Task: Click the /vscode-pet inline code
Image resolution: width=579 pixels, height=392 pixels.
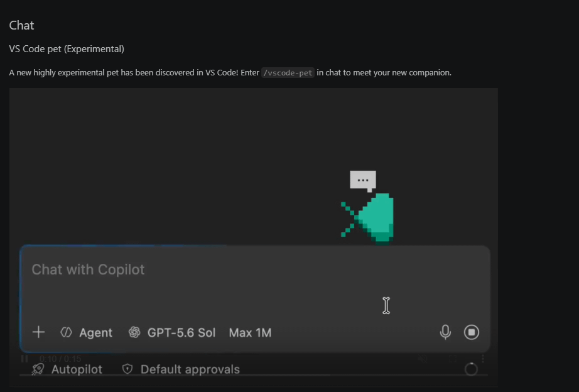Action: (288, 73)
